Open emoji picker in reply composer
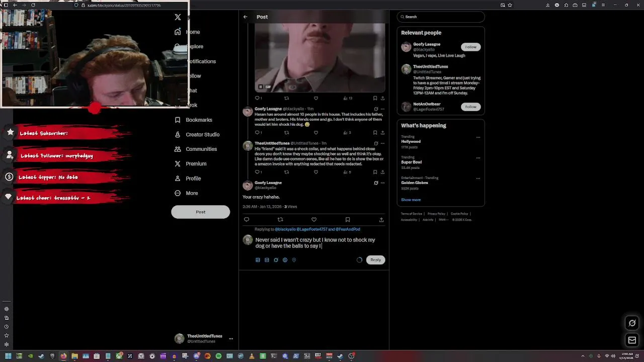This screenshot has height=362, width=644. (285, 260)
